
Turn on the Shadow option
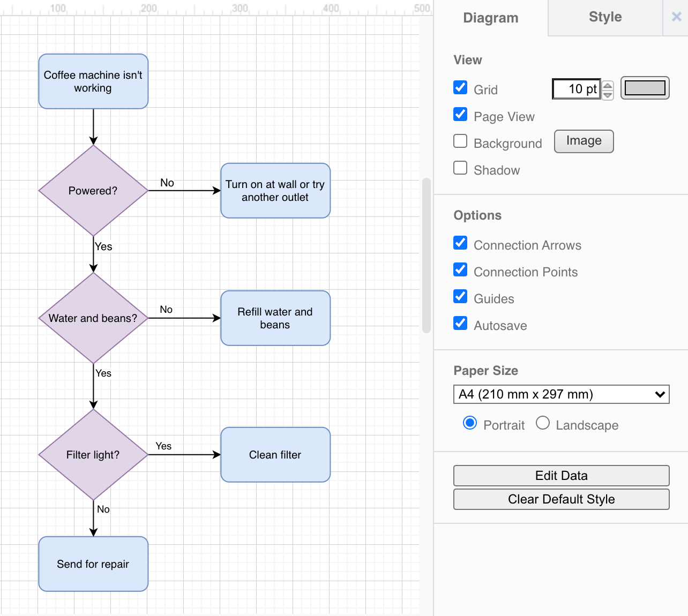pos(460,168)
